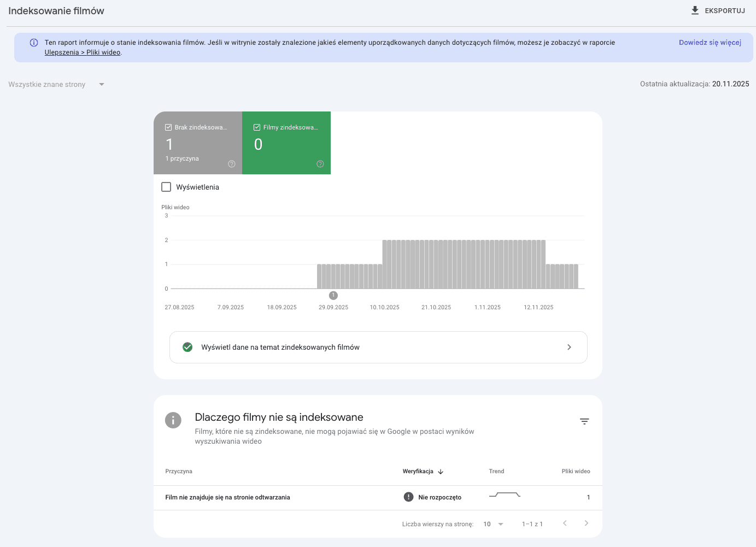Viewport: 756px width, 547px height.
Task: Open the rows per page dropdown
Action: 493,524
